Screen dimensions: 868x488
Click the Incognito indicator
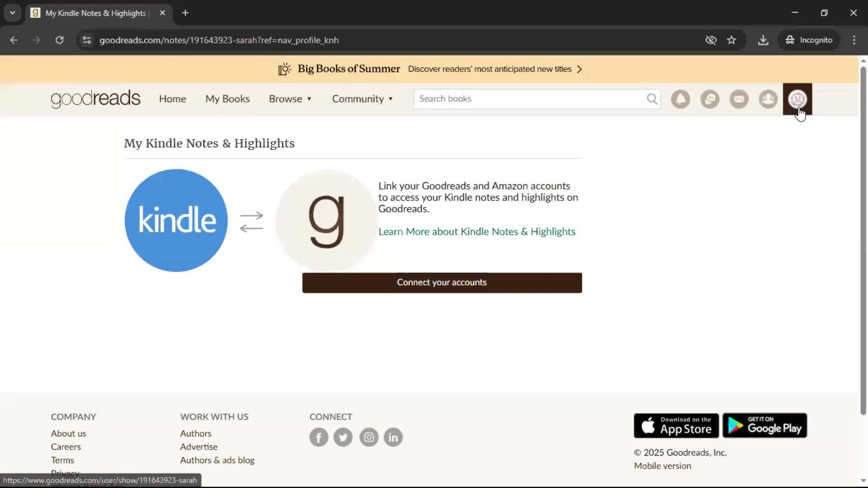click(x=809, y=40)
